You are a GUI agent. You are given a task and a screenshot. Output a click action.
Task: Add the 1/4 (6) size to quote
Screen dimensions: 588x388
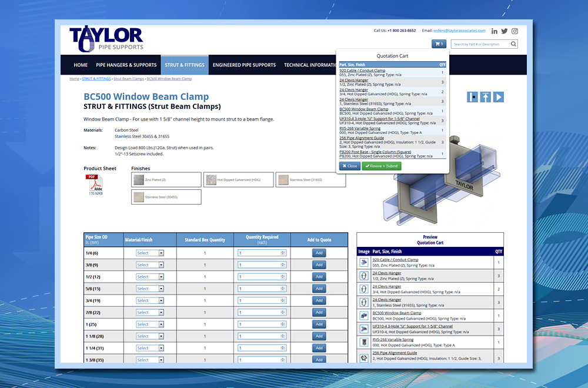319,253
